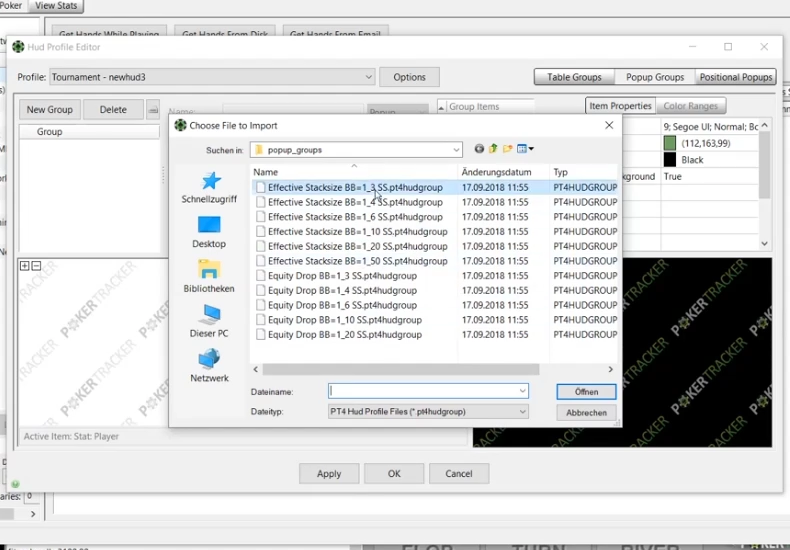Create new folder icon in file dialog
790x550 pixels.
507,149
